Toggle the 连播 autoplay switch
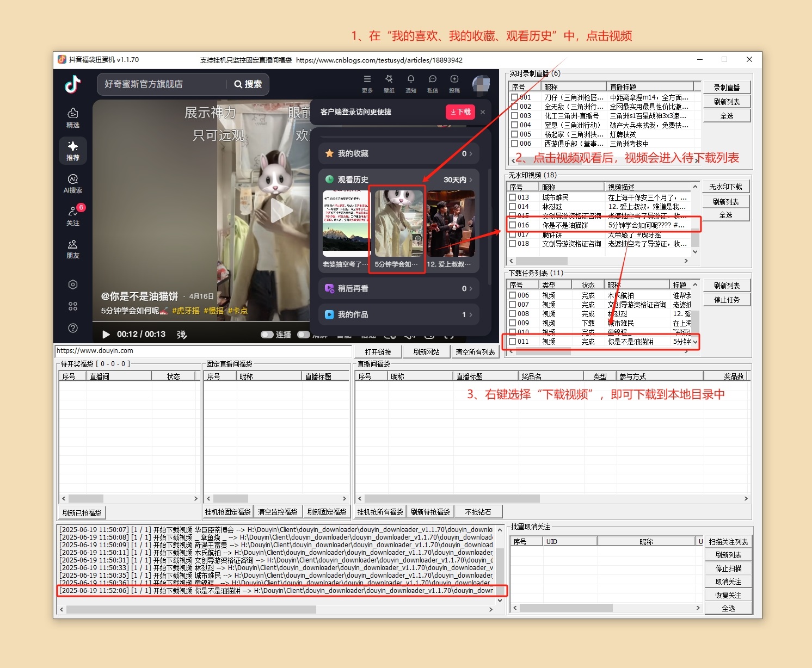 [267, 335]
